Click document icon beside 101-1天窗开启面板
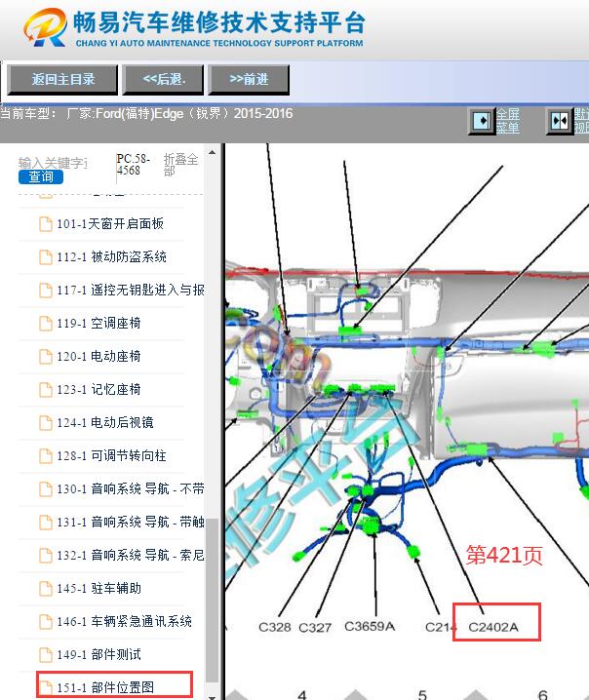Viewport: 589px width, 700px height. (x=46, y=224)
